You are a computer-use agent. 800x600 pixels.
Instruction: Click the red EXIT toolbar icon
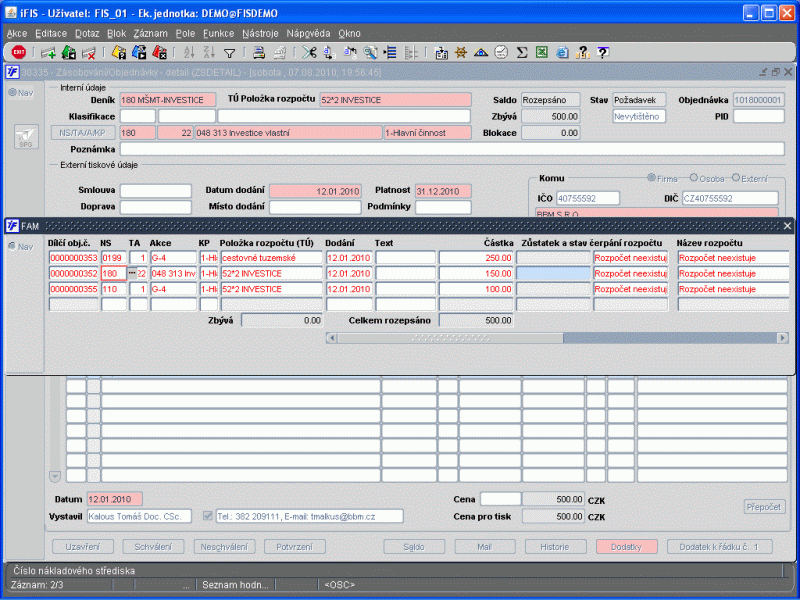(18, 52)
